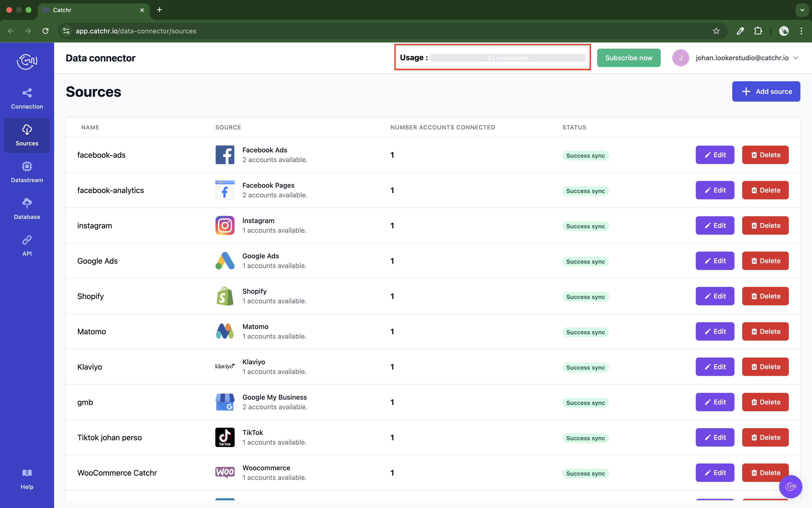Click the Success sync badge for Shopify
The height and width of the screenshot is (508, 812).
pyautogui.click(x=585, y=297)
